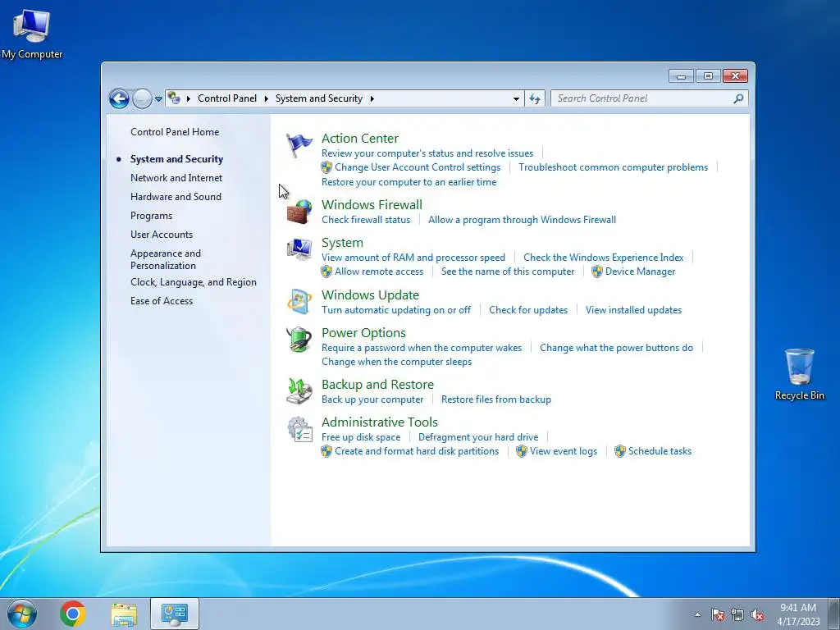Click Schedule tasks link

pos(660,451)
